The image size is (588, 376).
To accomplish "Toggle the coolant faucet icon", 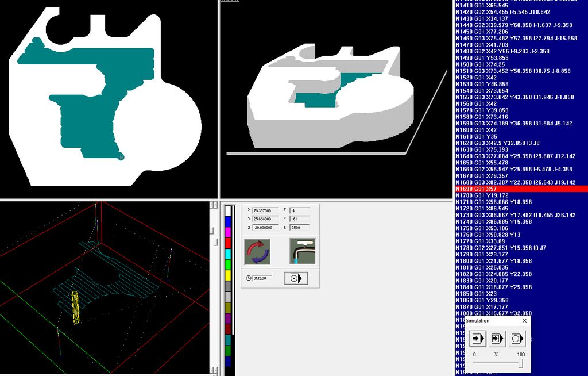I will click(303, 252).
